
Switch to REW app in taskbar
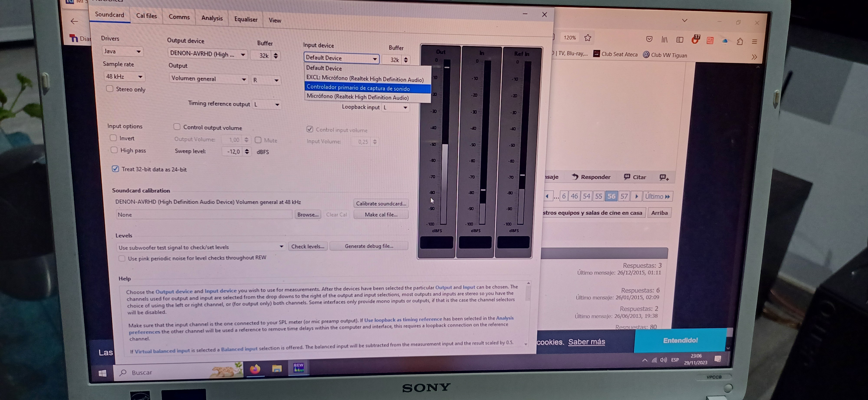point(299,367)
